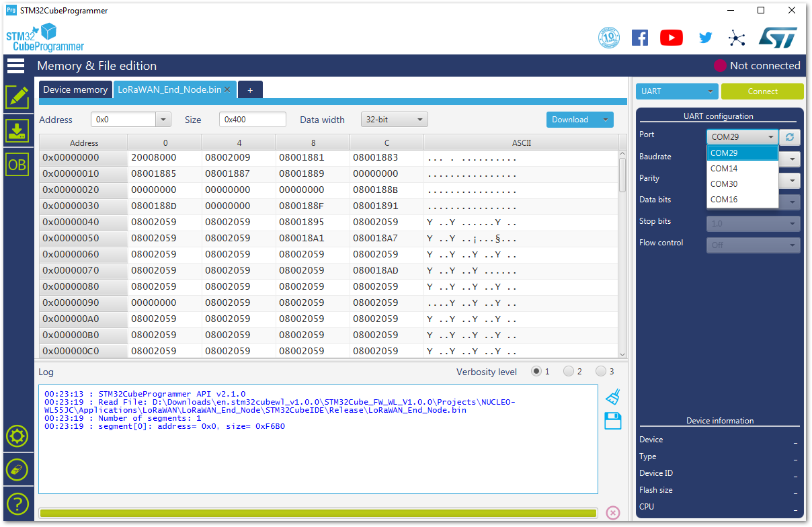Choose COM30 from port list
Viewport: 812px width, 527px height.
(742, 184)
